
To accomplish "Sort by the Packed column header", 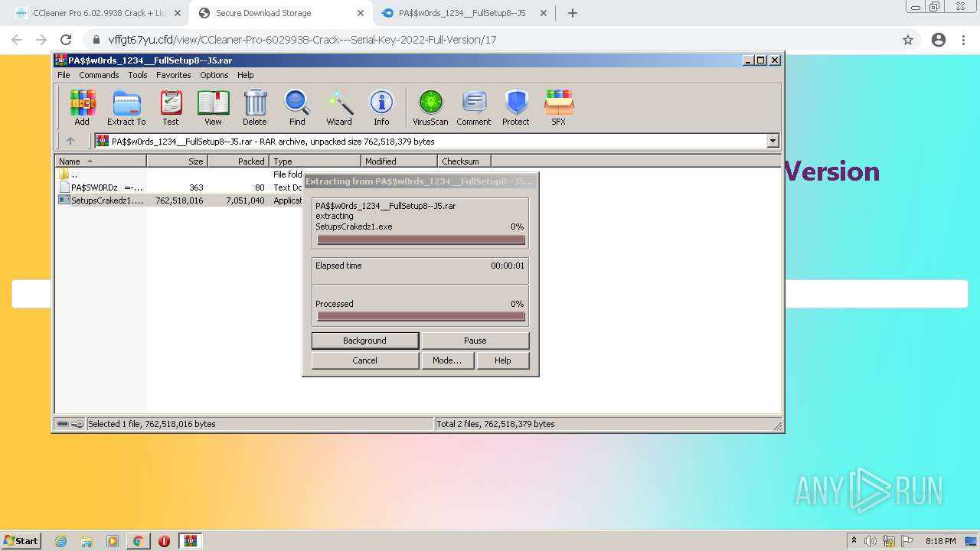I will [x=238, y=161].
